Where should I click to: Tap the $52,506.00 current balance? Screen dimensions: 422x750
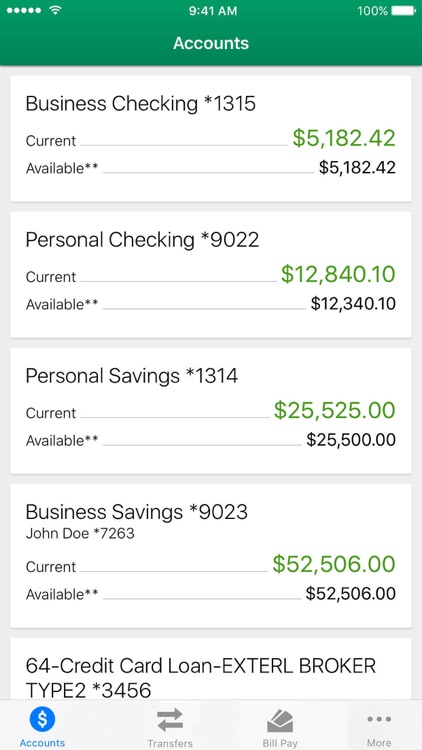(334, 564)
